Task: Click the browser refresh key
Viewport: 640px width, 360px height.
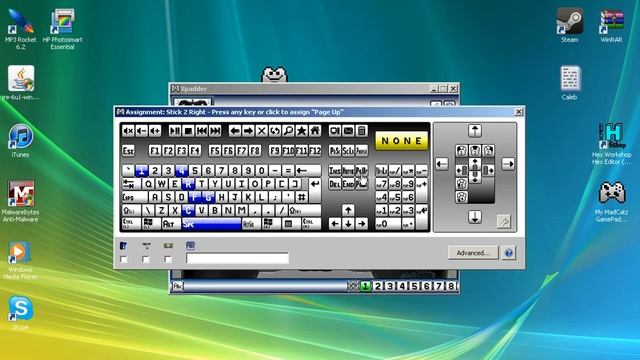Action: pyautogui.click(x=275, y=131)
